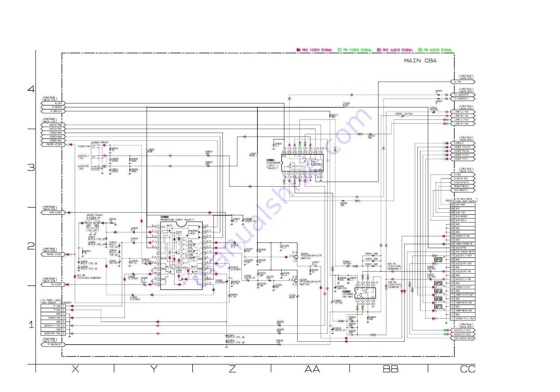Click the JK2804 (REAR) jack label

coord(99,143)
